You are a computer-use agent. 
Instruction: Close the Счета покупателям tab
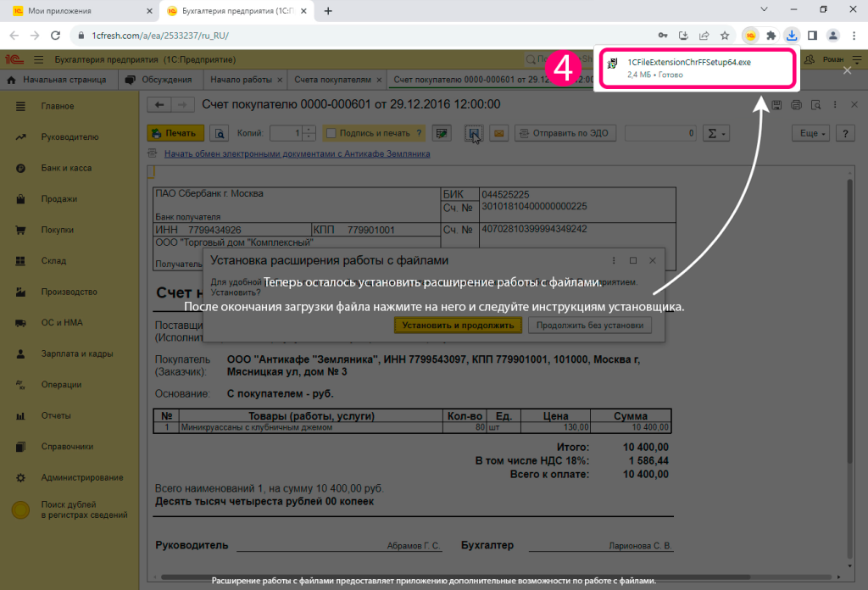click(x=379, y=81)
